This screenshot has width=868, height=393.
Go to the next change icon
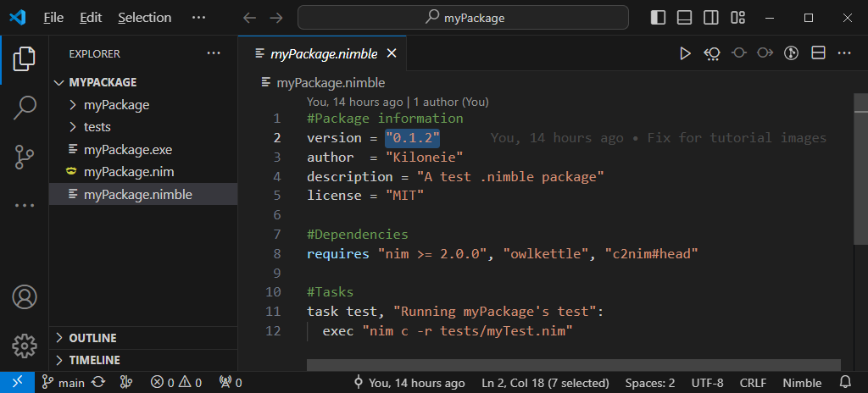(x=765, y=53)
